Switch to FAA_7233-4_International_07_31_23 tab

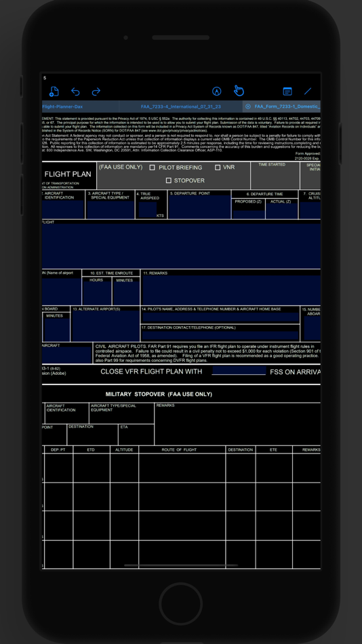(181, 106)
